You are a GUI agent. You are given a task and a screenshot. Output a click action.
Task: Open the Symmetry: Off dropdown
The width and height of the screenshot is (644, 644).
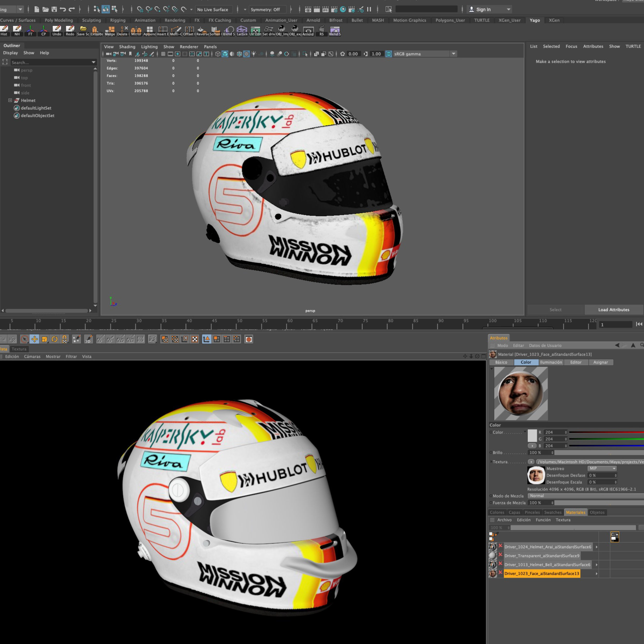pos(268,10)
